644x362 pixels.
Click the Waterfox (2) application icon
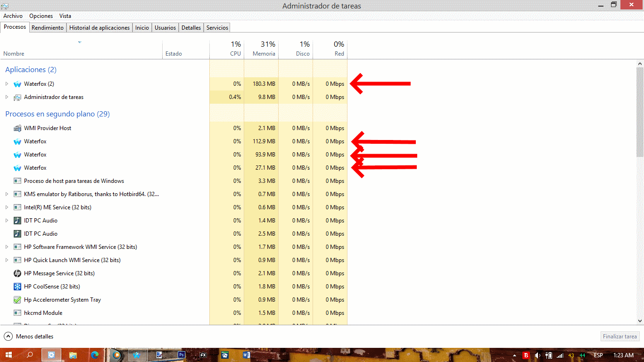coord(17,84)
